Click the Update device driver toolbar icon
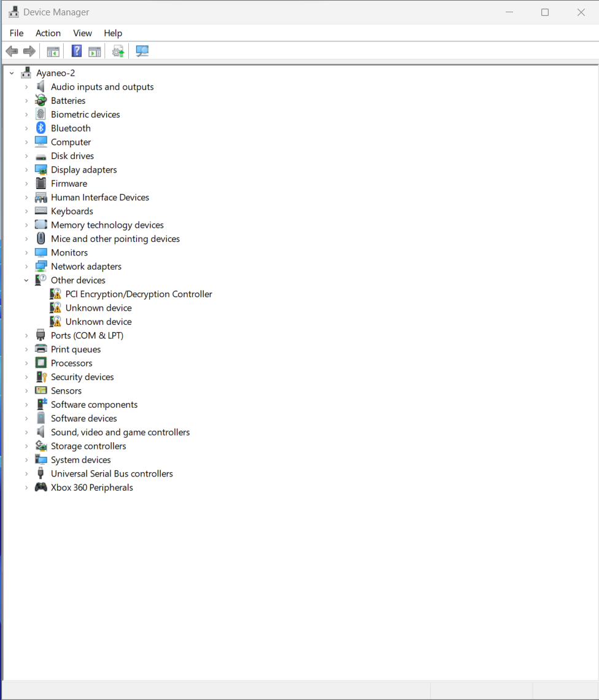This screenshot has width=599, height=700. pyautogui.click(x=118, y=52)
